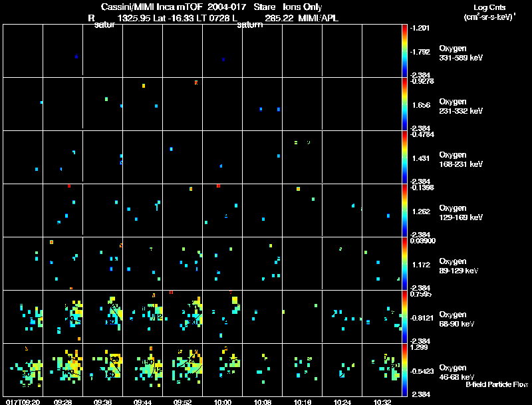Click the '285.22' value in the header
The height and width of the screenshot is (405, 532).
pyautogui.click(x=279, y=19)
